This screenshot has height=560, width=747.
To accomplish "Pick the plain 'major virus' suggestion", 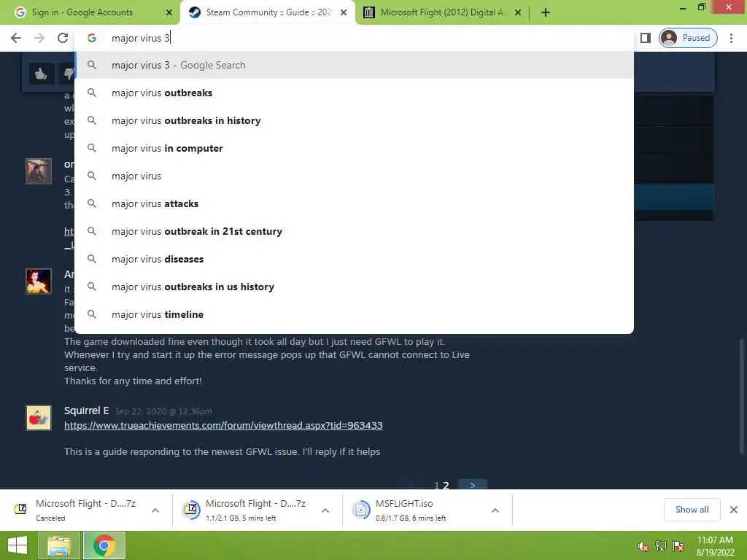I will (354, 176).
